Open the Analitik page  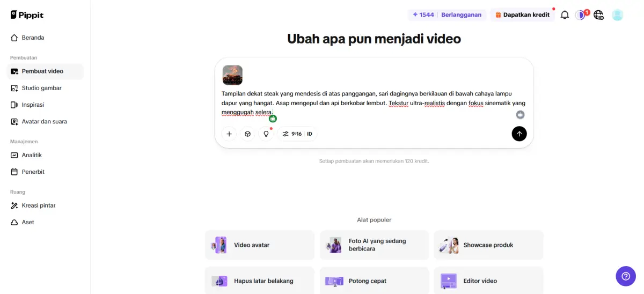(32, 155)
